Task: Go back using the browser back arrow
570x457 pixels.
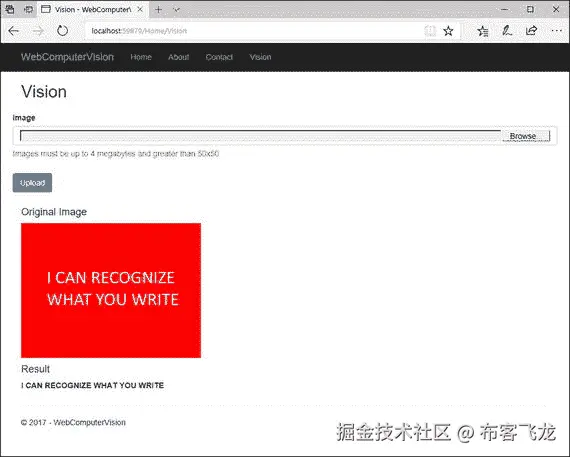Action: click(14, 31)
